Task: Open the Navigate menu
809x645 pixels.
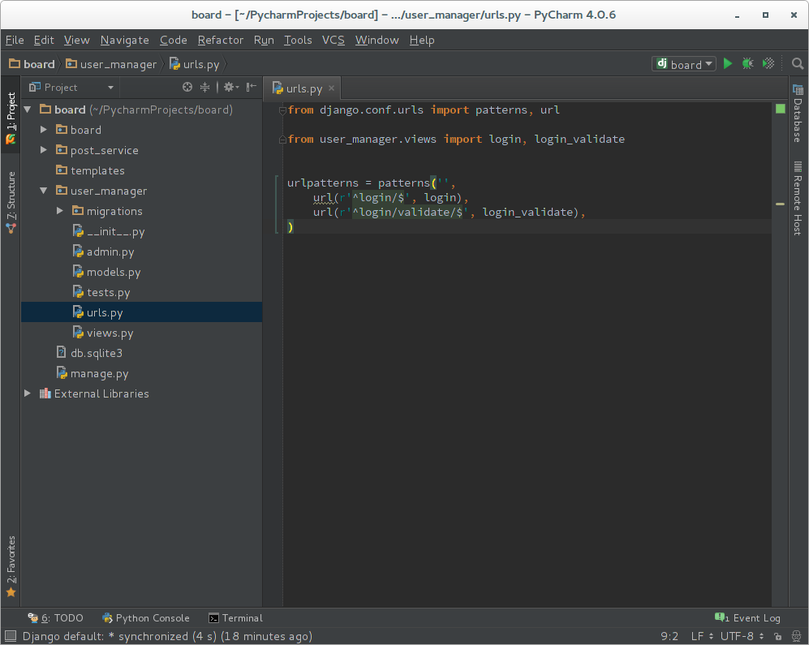Action: click(x=124, y=40)
